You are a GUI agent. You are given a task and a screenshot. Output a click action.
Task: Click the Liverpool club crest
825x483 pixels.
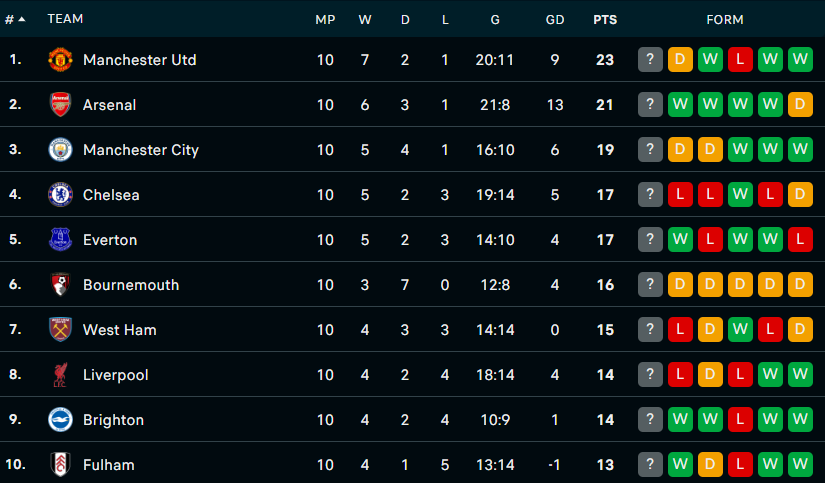pyautogui.click(x=61, y=375)
